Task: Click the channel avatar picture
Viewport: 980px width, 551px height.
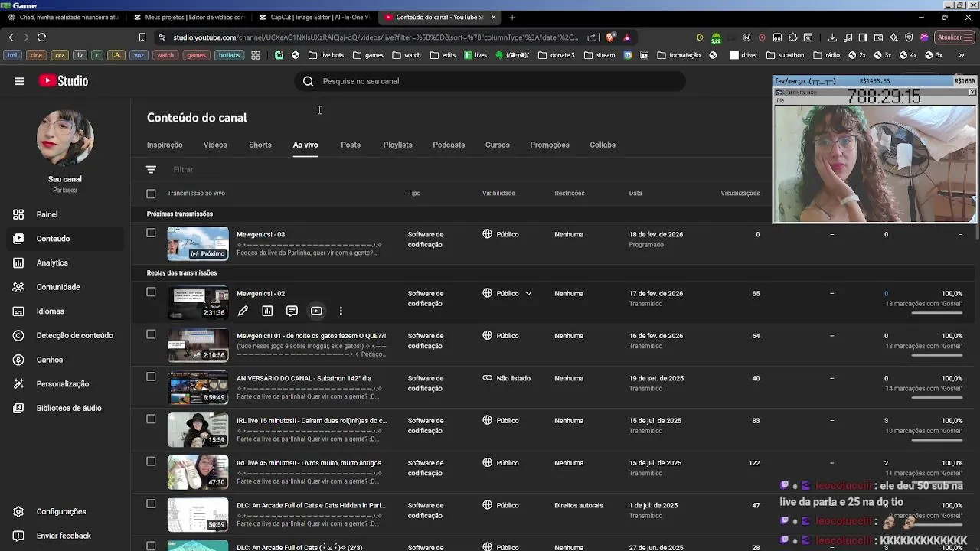Action: coord(65,138)
